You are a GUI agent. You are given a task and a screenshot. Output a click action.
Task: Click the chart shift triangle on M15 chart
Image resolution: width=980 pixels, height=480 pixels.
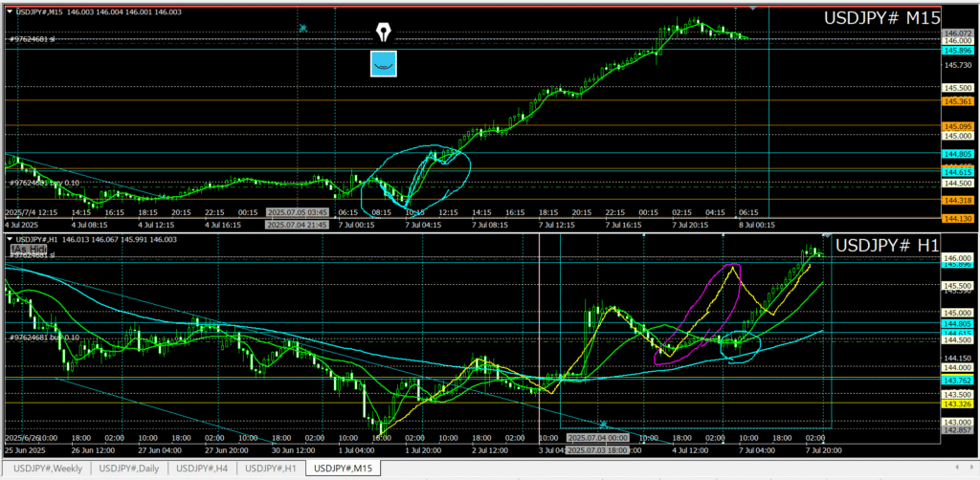(753, 9)
